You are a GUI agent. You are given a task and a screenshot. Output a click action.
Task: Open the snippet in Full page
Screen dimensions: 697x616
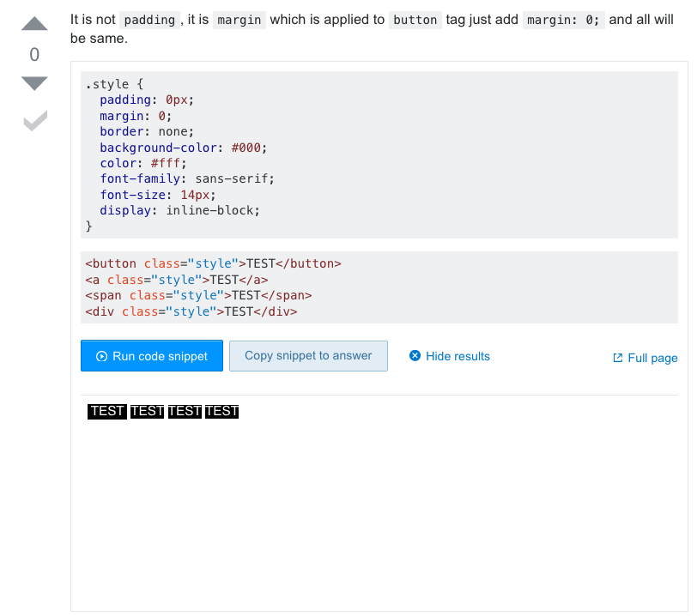click(652, 358)
